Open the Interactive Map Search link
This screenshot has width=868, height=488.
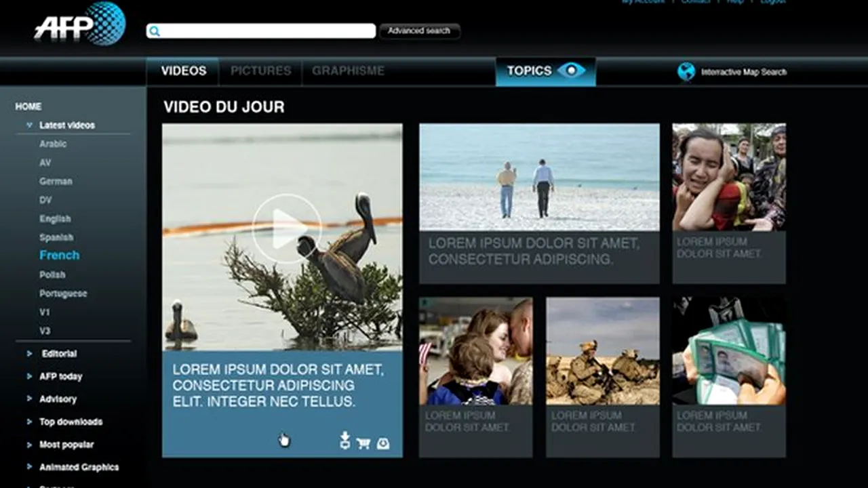click(x=743, y=72)
